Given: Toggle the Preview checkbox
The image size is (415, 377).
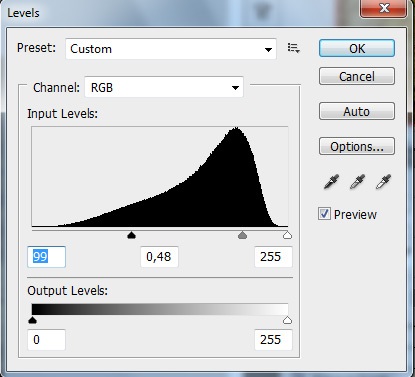Looking at the screenshot, I should point(324,214).
